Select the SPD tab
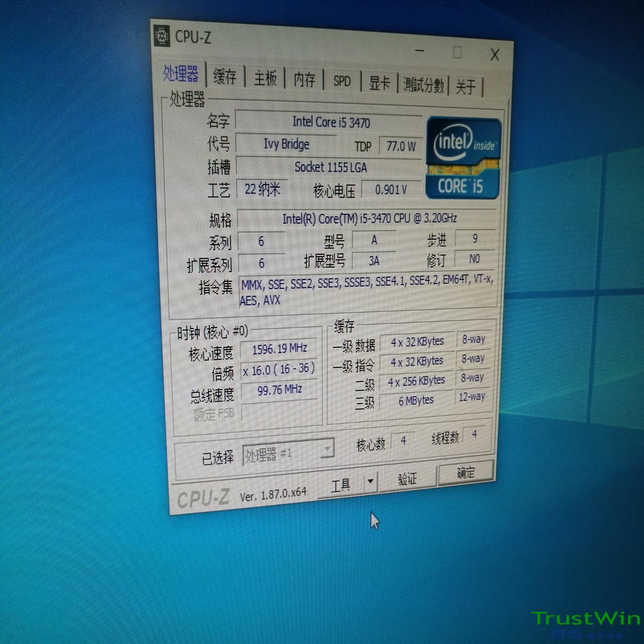Viewport: 644px width, 644px height. pos(342,81)
